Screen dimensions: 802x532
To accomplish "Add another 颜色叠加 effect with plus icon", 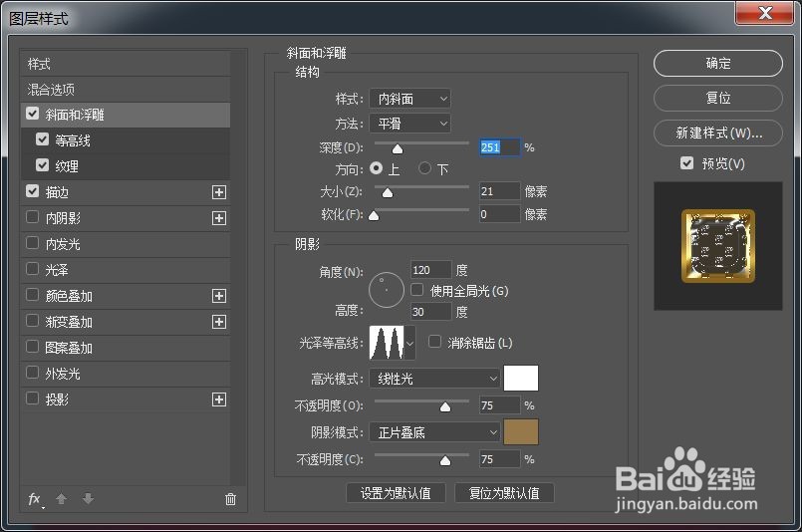I will pos(219,296).
